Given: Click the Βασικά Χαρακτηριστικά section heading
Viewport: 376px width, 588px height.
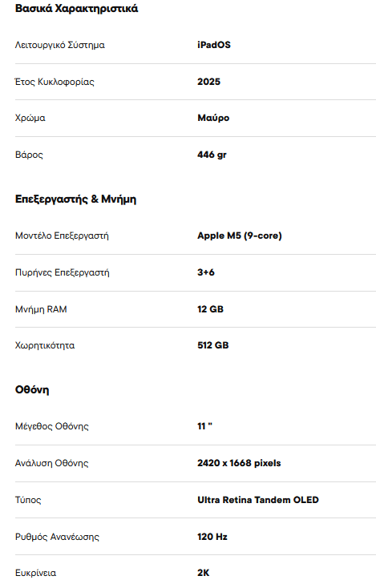Looking at the screenshot, I should pos(76,8).
